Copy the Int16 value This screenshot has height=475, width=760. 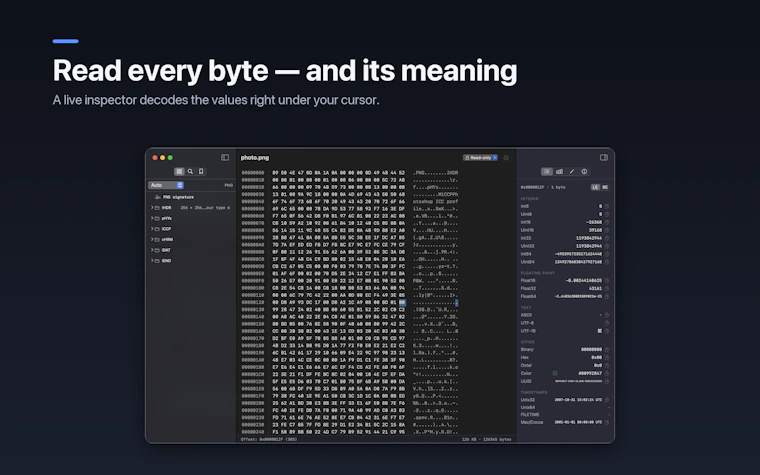pos(607,222)
